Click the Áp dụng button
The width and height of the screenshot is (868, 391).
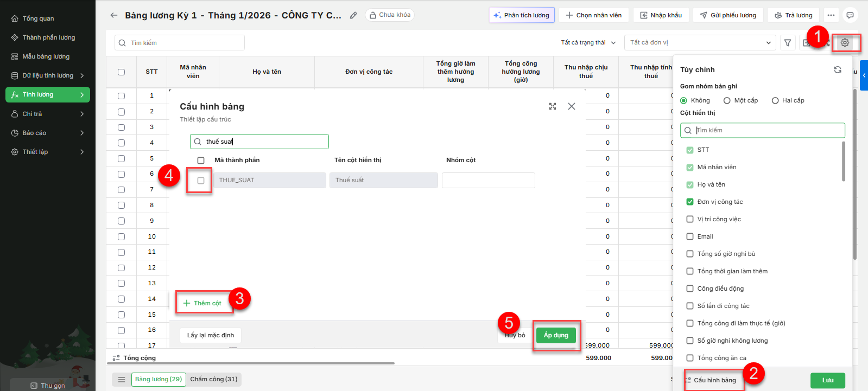(556, 335)
